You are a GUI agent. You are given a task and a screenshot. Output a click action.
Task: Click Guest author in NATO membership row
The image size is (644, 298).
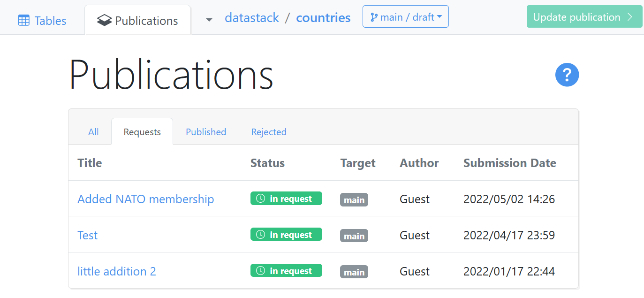pyautogui.click(x=415, y=199)
